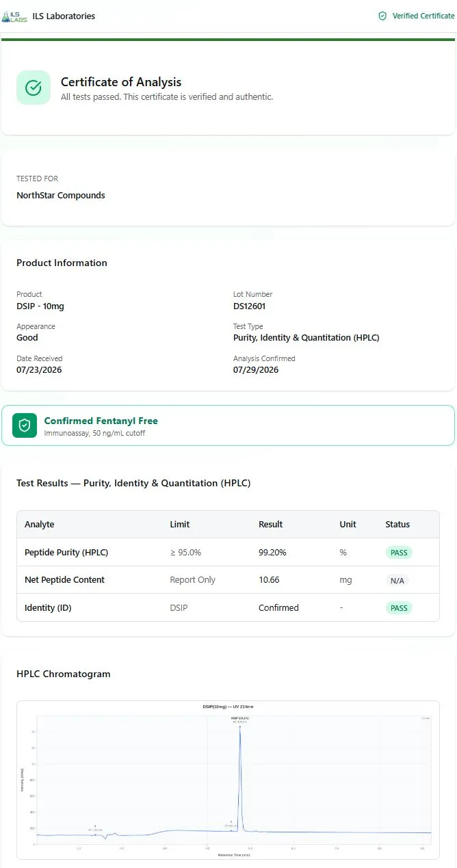Click the PASS badge for Peptide Purity
The height and width of the screenshot is (868, 457).
(x=399, y=553)
